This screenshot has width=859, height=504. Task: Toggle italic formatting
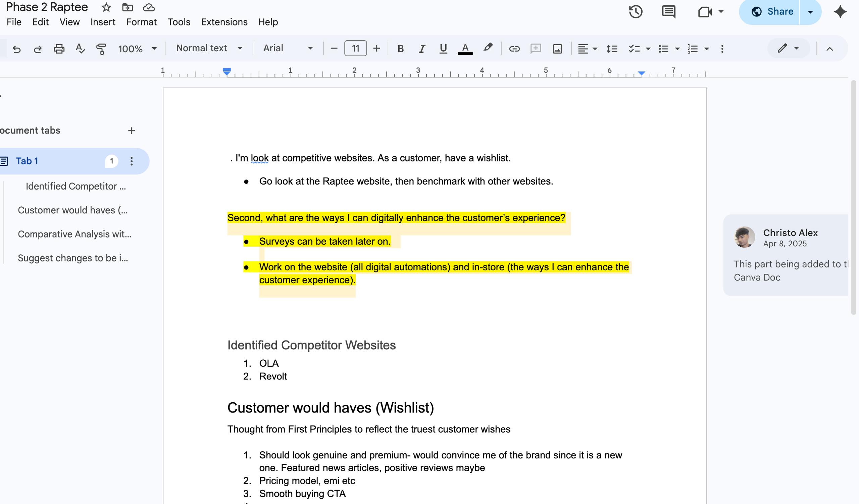click(x=422, y=49)
